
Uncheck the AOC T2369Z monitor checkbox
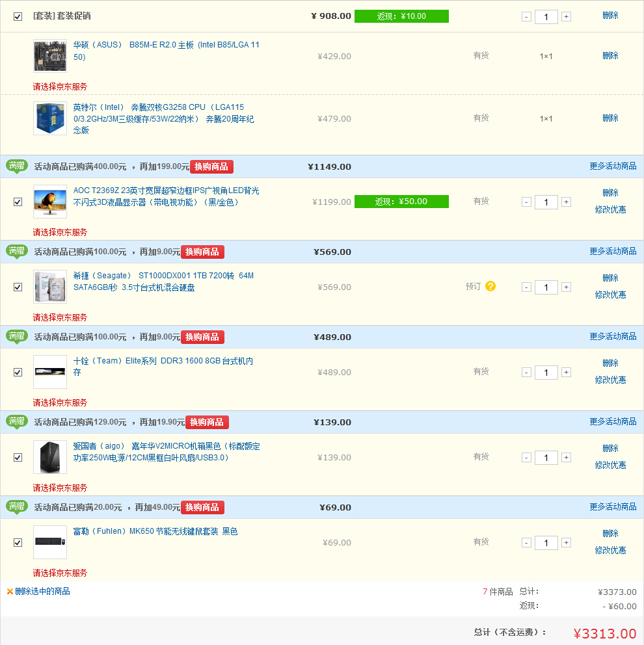pyautogui.click(x=18, y=202)
